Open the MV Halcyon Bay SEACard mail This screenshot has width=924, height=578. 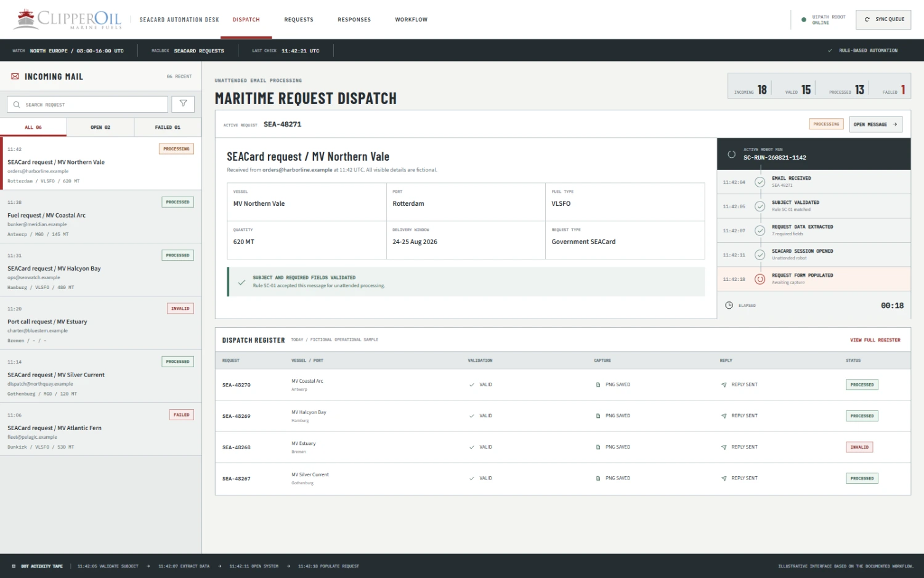coord(101,270)
